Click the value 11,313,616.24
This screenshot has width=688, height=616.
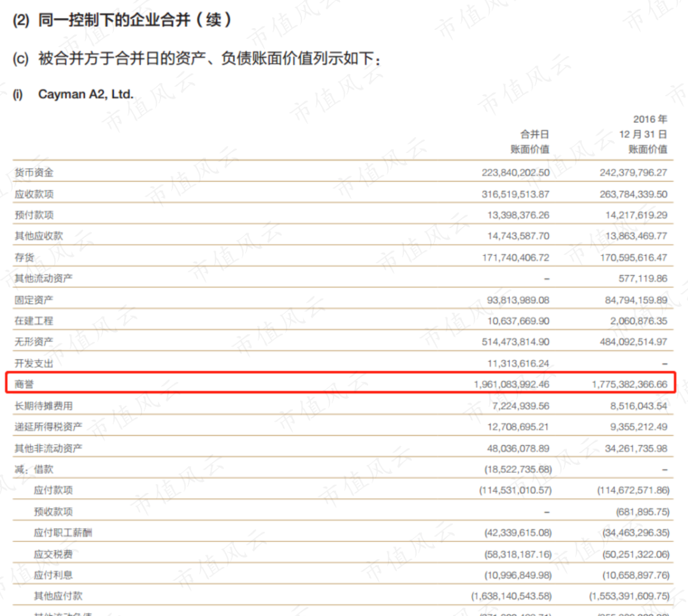point(518,363)
